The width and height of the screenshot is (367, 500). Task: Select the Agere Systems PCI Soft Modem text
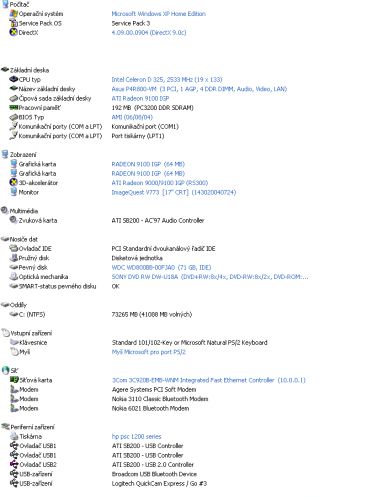[x=154, y=389]
